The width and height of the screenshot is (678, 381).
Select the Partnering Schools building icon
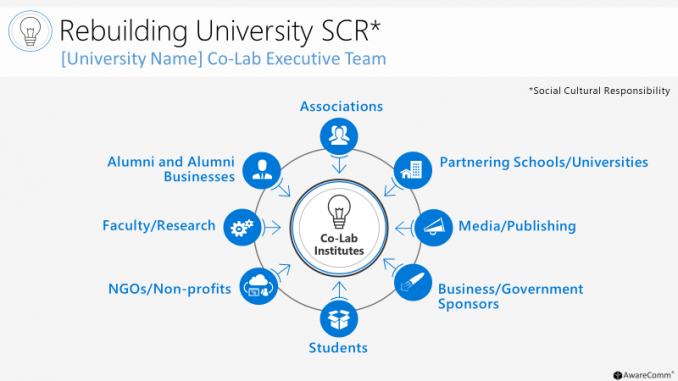click(413, 170)
